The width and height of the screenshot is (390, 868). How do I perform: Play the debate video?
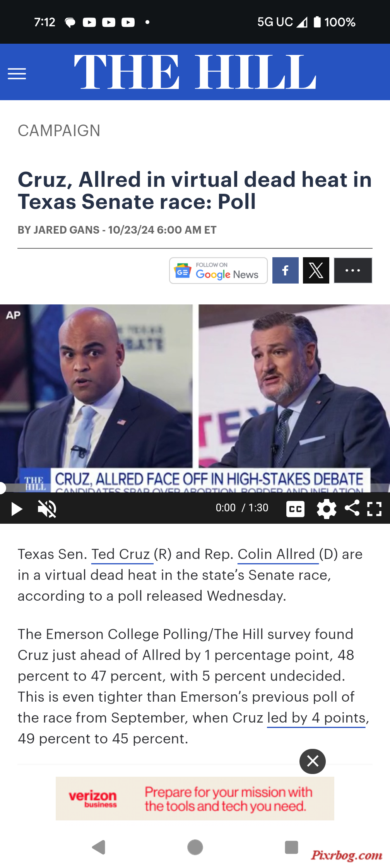17,509
